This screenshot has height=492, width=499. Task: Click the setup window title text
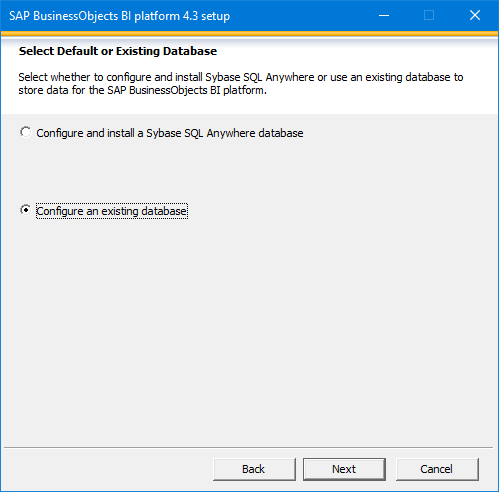(119, 16)
